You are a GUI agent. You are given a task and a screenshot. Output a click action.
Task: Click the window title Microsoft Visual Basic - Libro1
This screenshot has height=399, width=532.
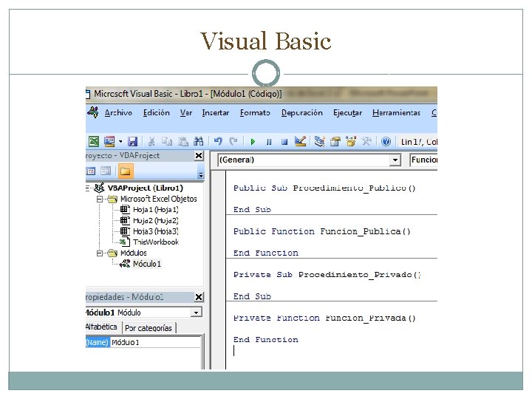pos(188,94)
